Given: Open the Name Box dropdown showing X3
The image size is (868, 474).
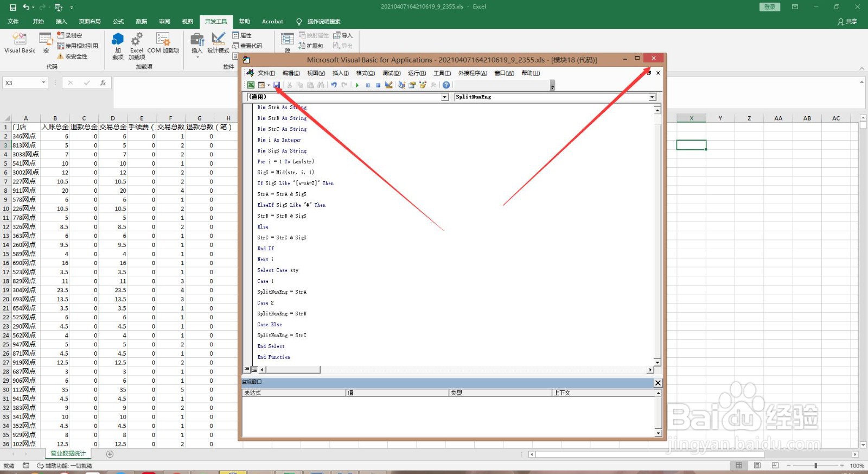Looking at the screenshot, I should (x=43, y=83).
